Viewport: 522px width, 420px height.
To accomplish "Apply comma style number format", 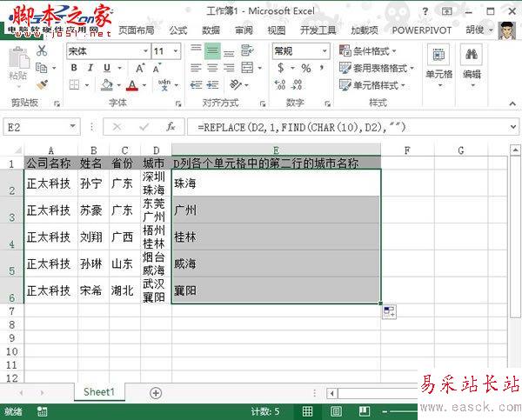I will 322,68.
